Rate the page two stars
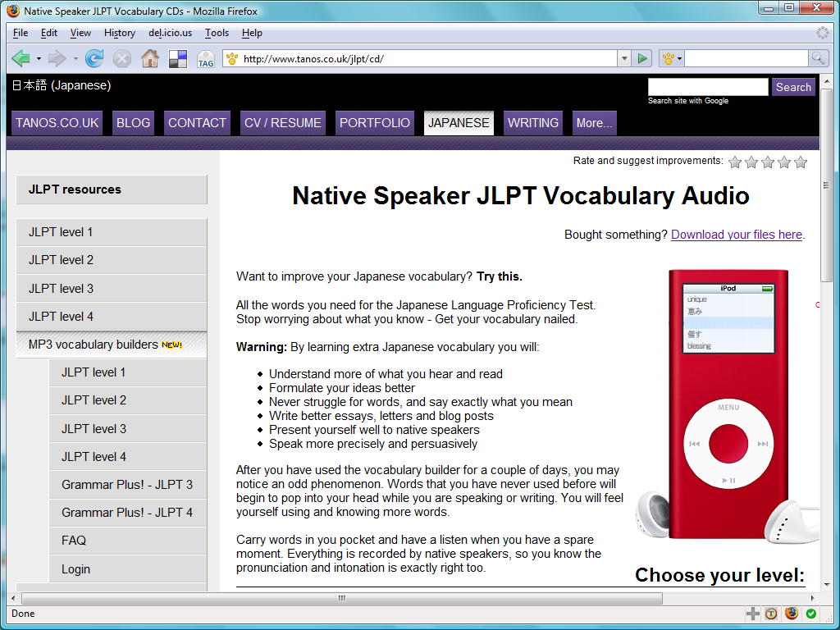 click(751, 162)
